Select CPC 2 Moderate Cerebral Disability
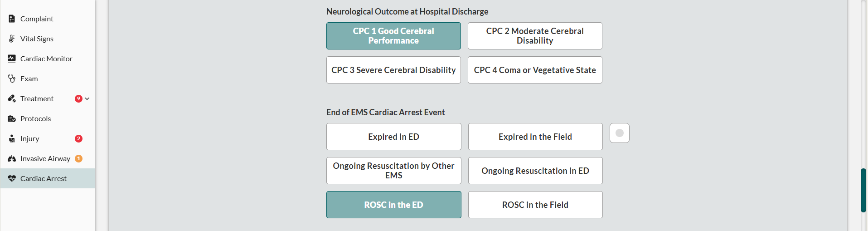The height and width of the screenshot is (231, 868). 535,36
